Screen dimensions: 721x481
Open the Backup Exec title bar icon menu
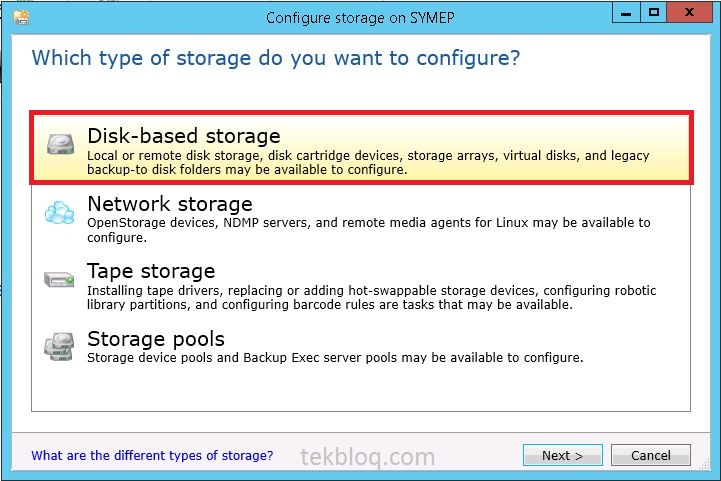[22, 17]
